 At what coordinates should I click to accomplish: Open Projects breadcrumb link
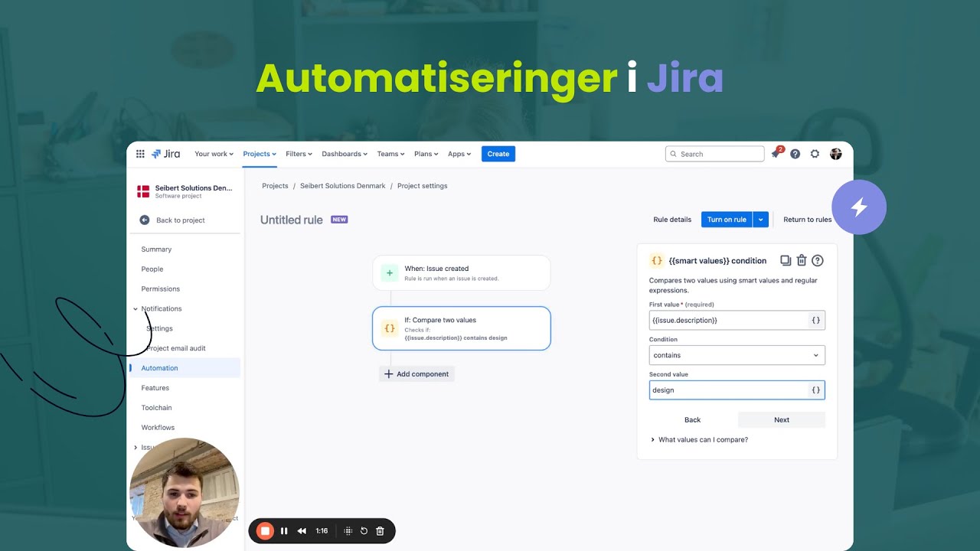pyautogui.click(x=275, y=186)
